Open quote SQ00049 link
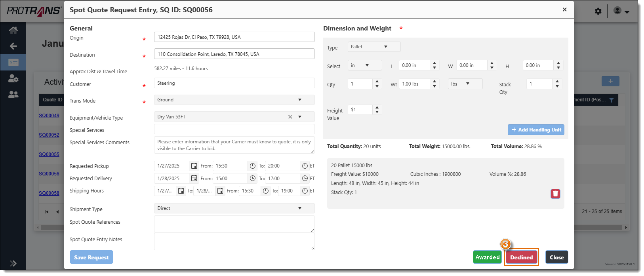Image resolution: width=644 pixels, height=276 pixels. 49,116
